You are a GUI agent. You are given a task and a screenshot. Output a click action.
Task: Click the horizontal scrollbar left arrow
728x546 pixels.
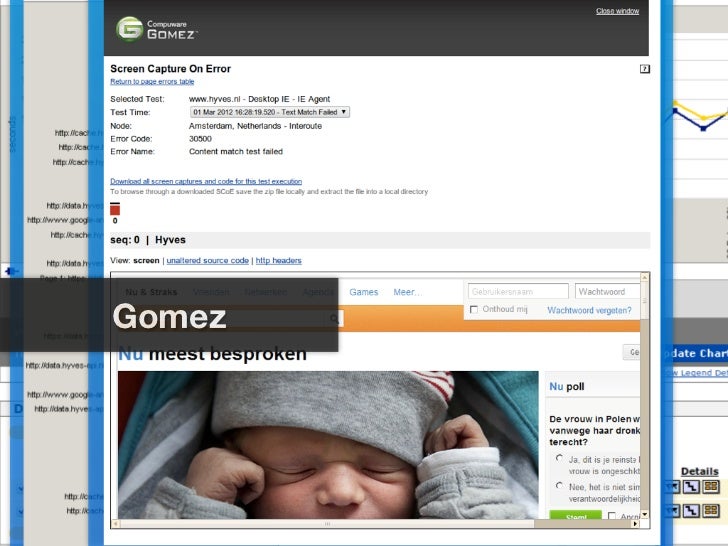[116, 524]
